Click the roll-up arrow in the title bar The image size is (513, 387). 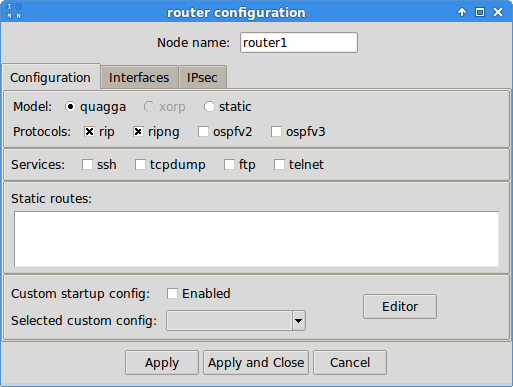coord(462,12)
